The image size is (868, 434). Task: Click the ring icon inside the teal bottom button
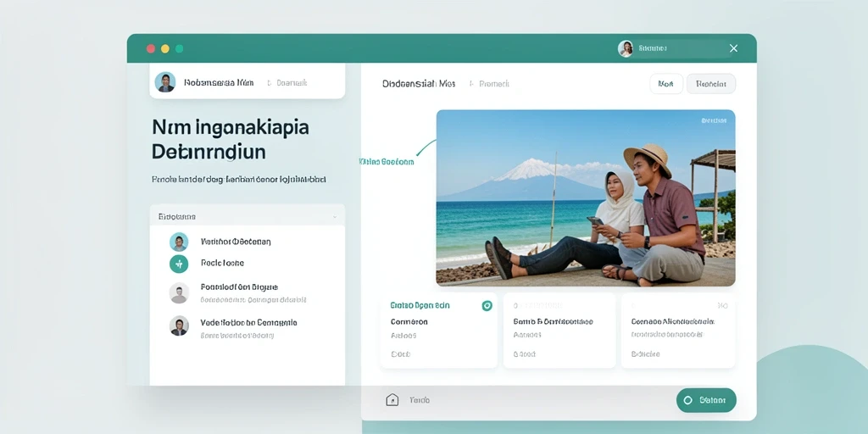click(x=688, y=400)
